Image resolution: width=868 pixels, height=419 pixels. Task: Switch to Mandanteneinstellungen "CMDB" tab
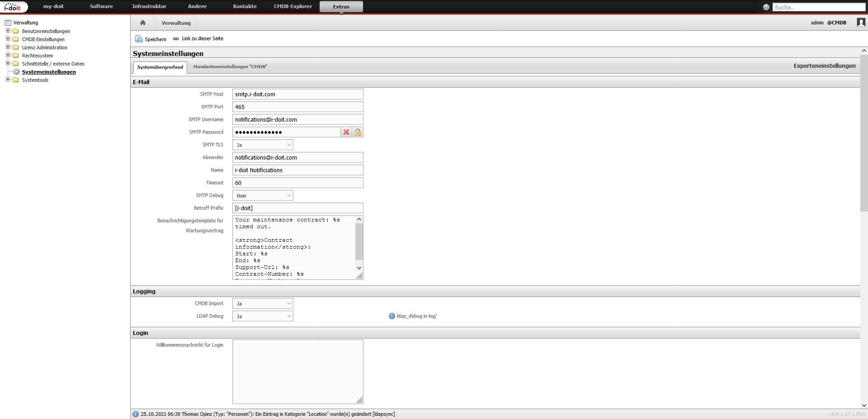(x=230, y=66)
